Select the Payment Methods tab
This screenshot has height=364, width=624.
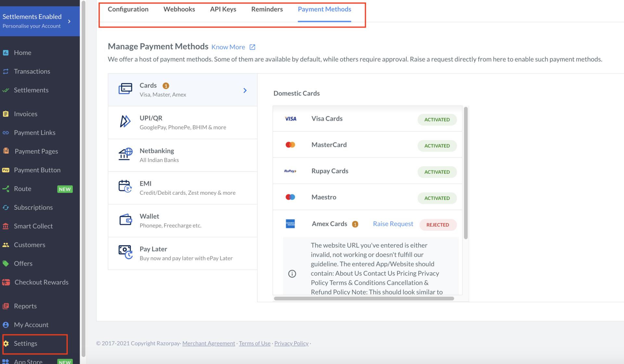(324, 9)
